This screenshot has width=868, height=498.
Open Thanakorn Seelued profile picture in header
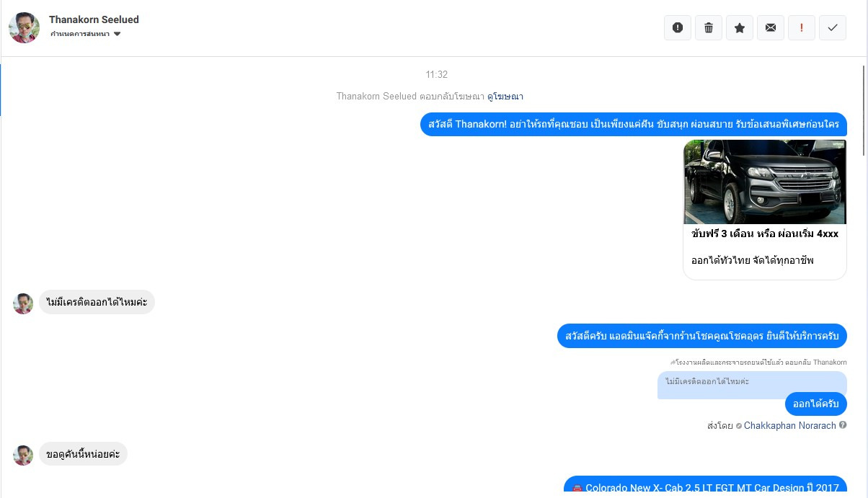click(24, 27)
